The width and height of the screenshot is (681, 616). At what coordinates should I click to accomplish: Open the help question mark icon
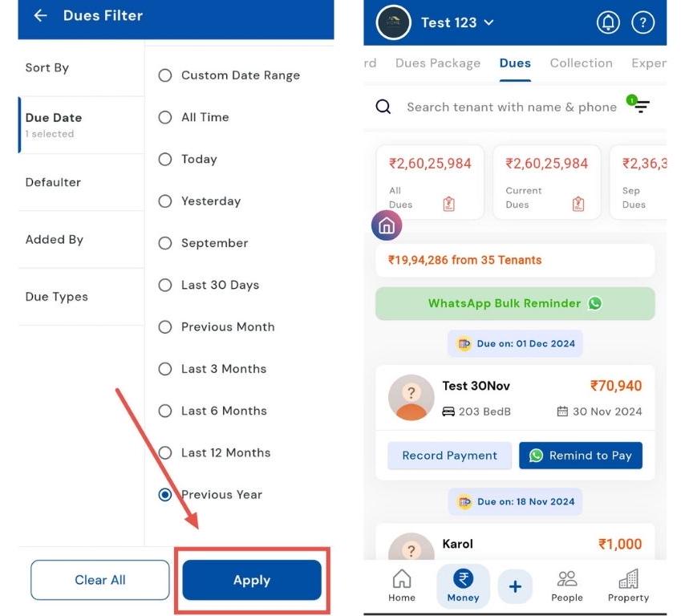pos(642,22)
